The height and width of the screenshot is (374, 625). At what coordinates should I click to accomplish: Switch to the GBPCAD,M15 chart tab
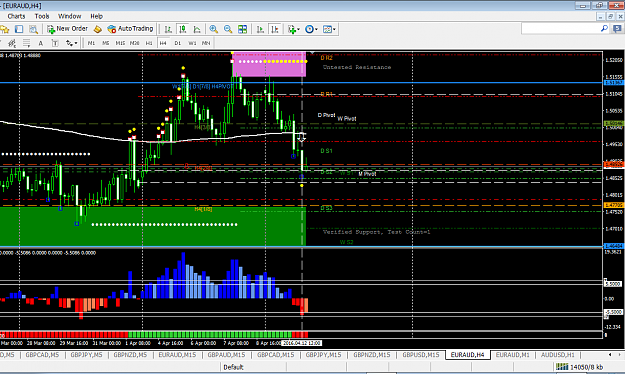pyautogui.click(x=275, y=354)
